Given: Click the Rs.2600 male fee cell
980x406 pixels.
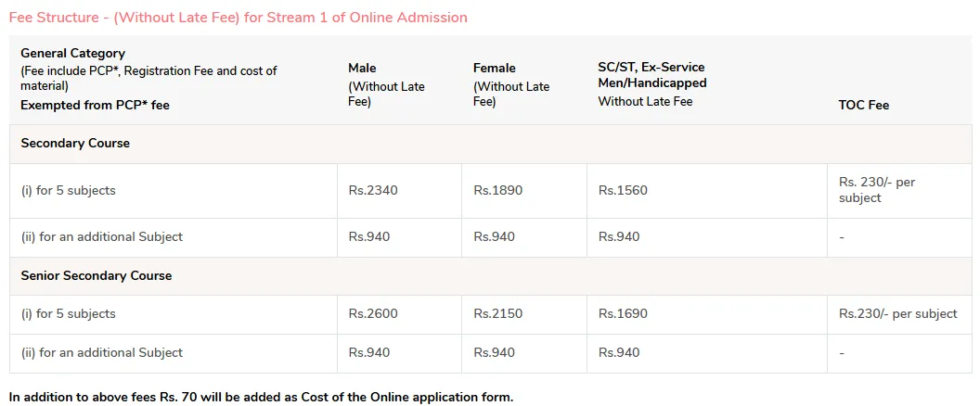Looking at the screenshot, I should click(x=373, y=313).
